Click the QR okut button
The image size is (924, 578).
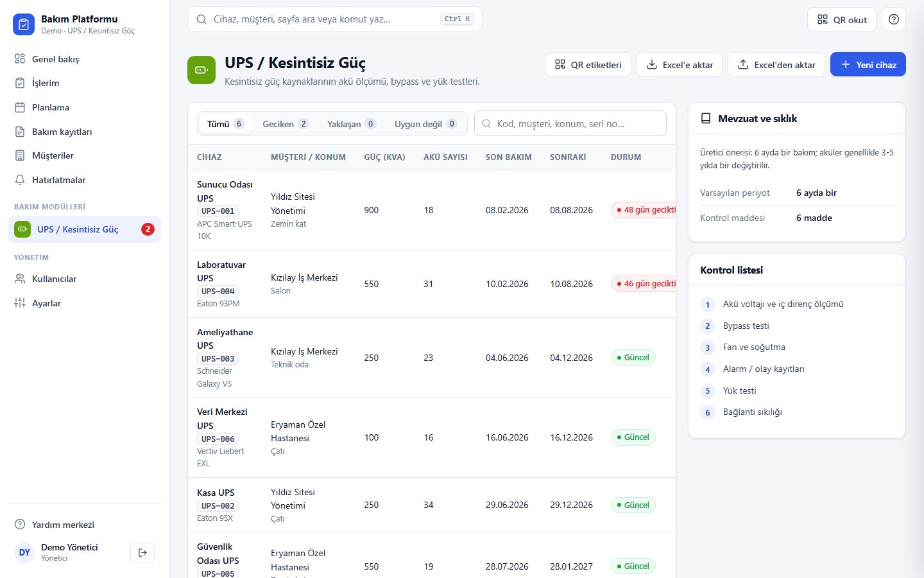point(842,19)
